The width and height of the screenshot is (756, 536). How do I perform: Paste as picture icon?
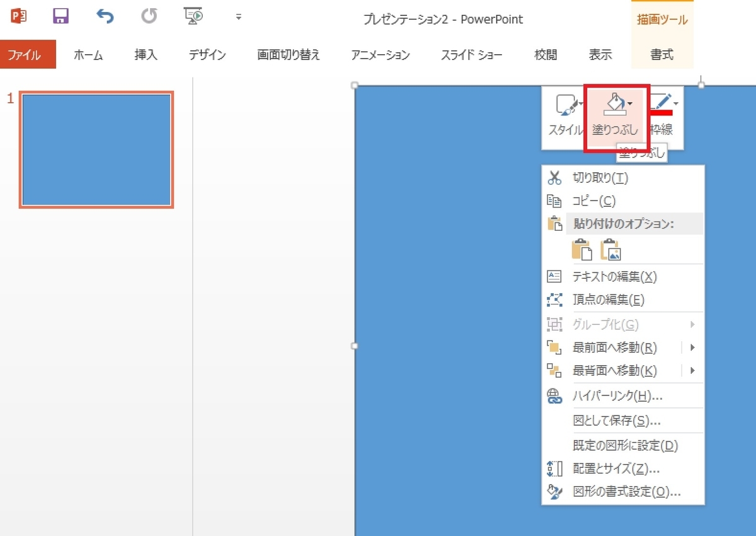tap(611, 250)
